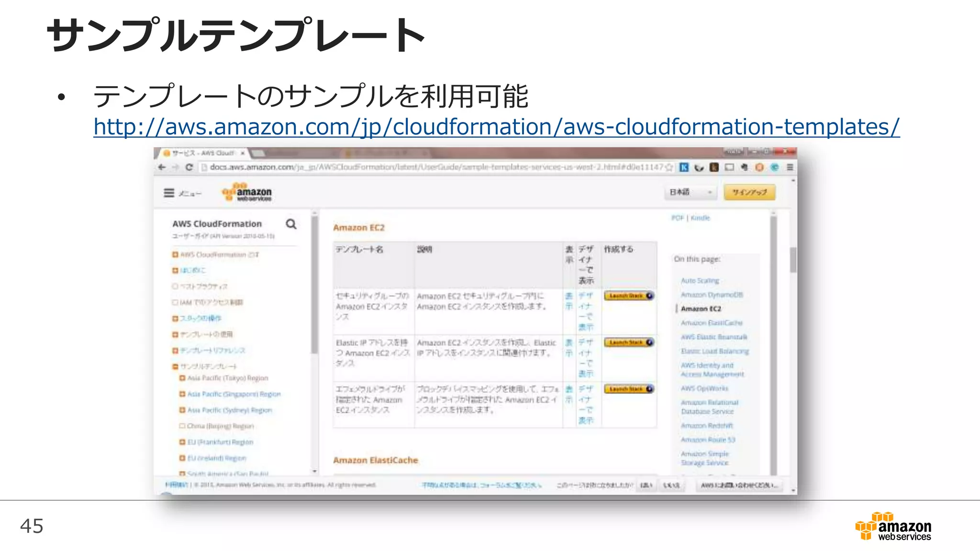The height and width of the screenshot is (551, 980).
Task: Open デザイナーで表示 for the Elastic IP template
Action: (x=586, y=358)
